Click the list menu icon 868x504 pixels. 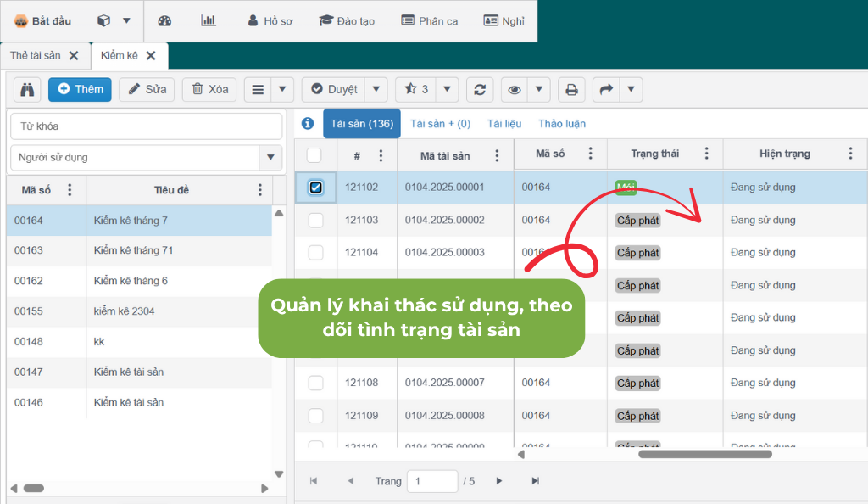pos(258,89)
